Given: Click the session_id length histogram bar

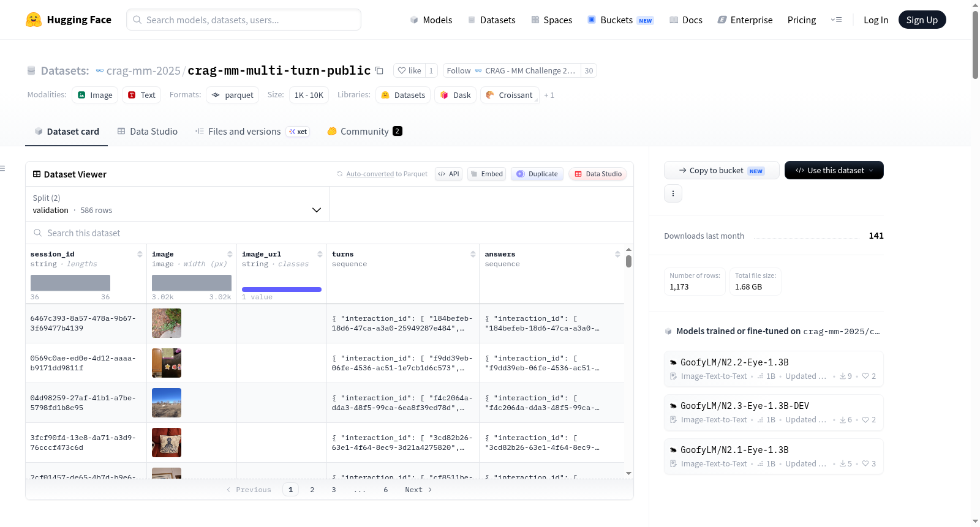Looking at the screenshot, I should tap(70, 283).
